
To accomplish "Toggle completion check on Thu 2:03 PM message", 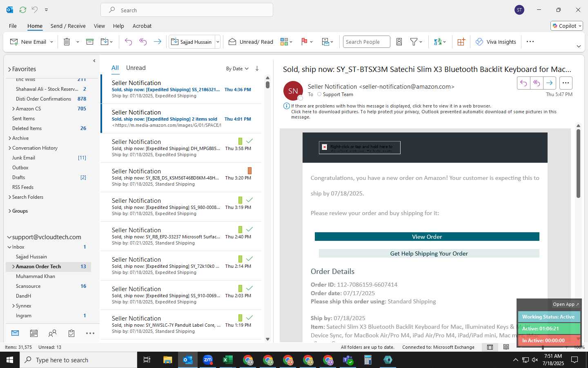I will pos(249,288).
